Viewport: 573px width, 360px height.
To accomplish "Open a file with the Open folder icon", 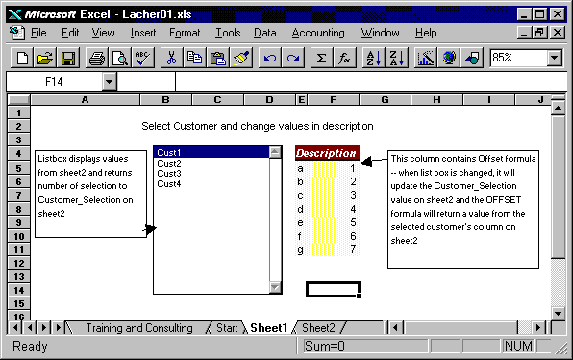I will point(45,58).
